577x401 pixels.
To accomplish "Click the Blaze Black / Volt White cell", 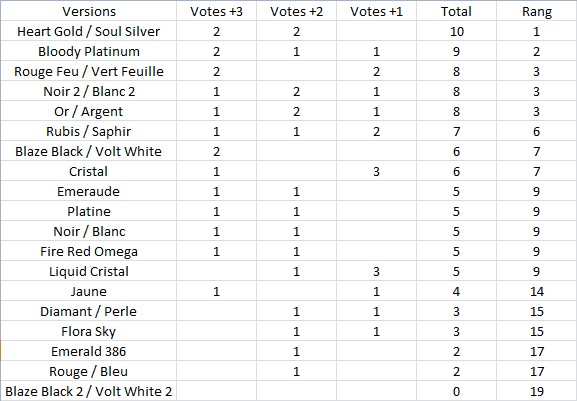I will pyautogui.click(x=89, y=151).
